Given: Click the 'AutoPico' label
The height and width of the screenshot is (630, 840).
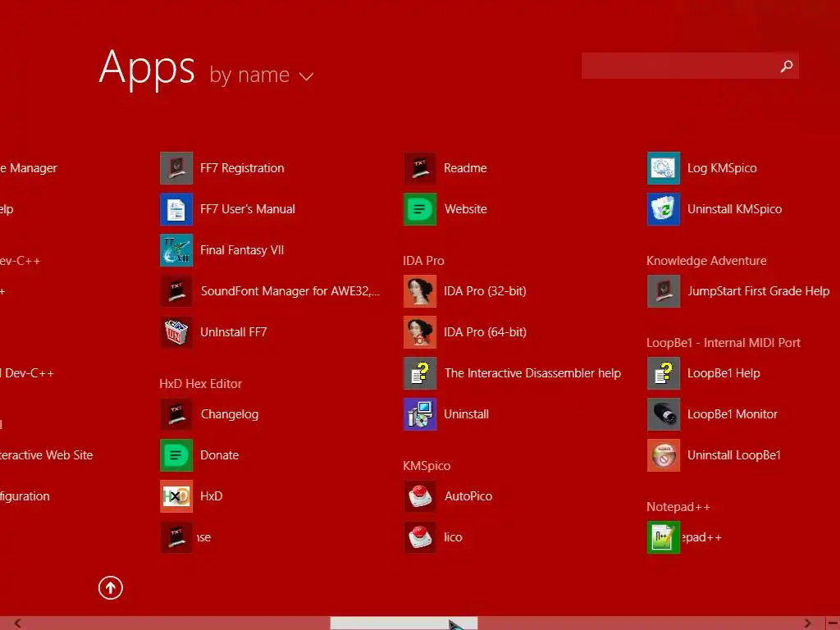Looking at the screenshot, I should (468, 496).
